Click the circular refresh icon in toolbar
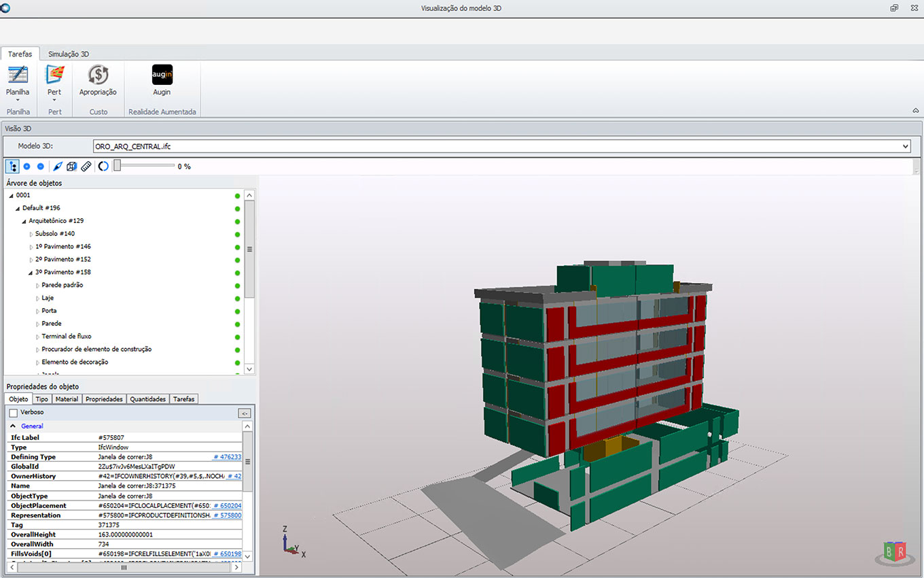The image size is (924, 578). (x=103, y=166)
